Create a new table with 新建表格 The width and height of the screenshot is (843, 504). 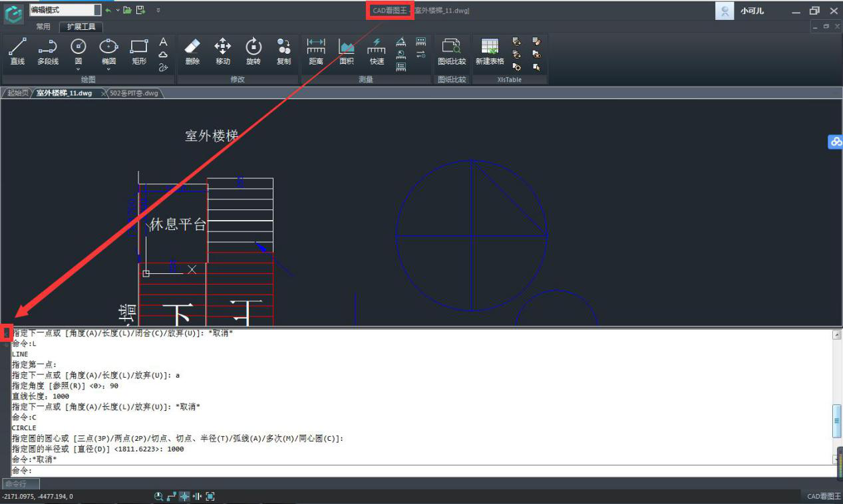[x=490, y=52]
